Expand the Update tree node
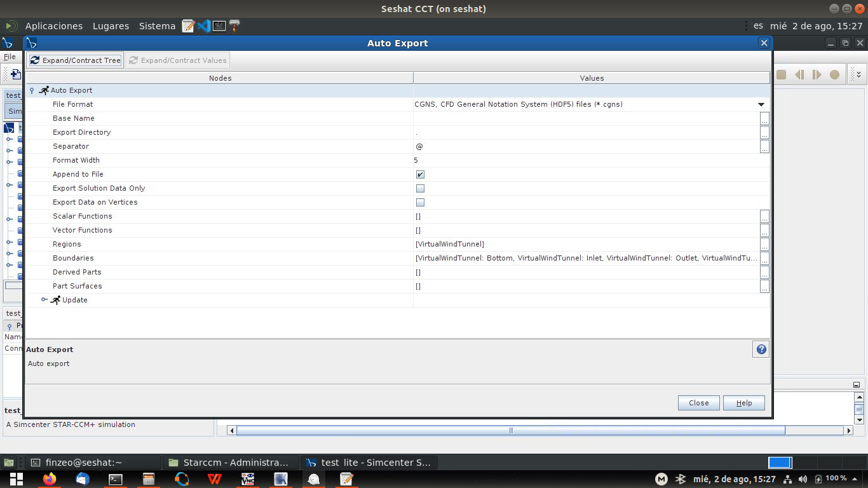This screenshot has height=488, width=868. pyautogui.click(x=44, y=300)
